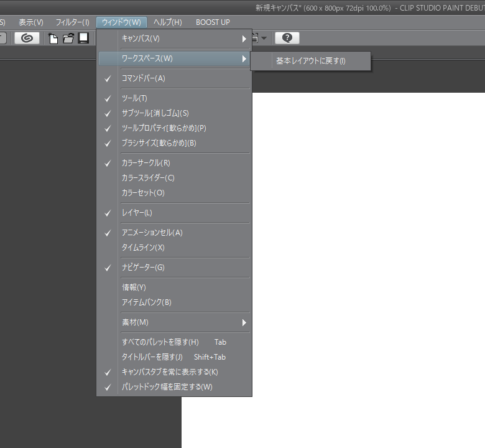485x448 pixels.
Task: Toggle ブラシサイズ[軟らかめ](B) palette
Action: [174, 143]
